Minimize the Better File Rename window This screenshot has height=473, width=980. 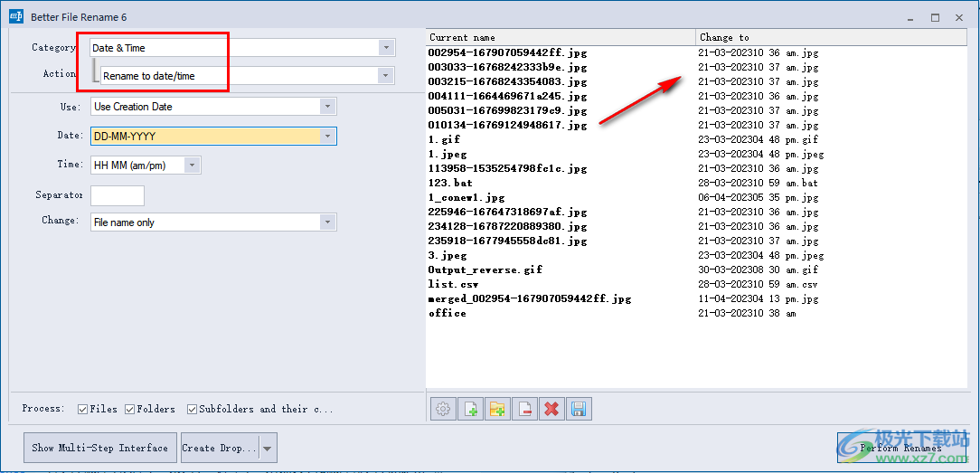coord(911,18)
